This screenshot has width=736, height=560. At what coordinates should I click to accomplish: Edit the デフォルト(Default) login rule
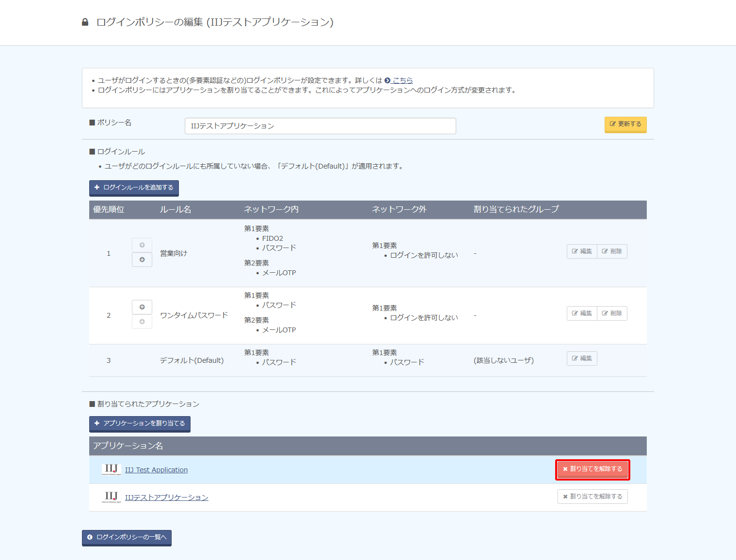coord(582,358)
